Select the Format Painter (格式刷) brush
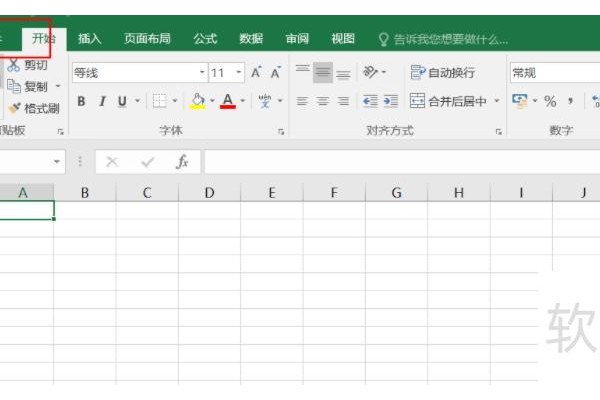 (x=34, y=109)
